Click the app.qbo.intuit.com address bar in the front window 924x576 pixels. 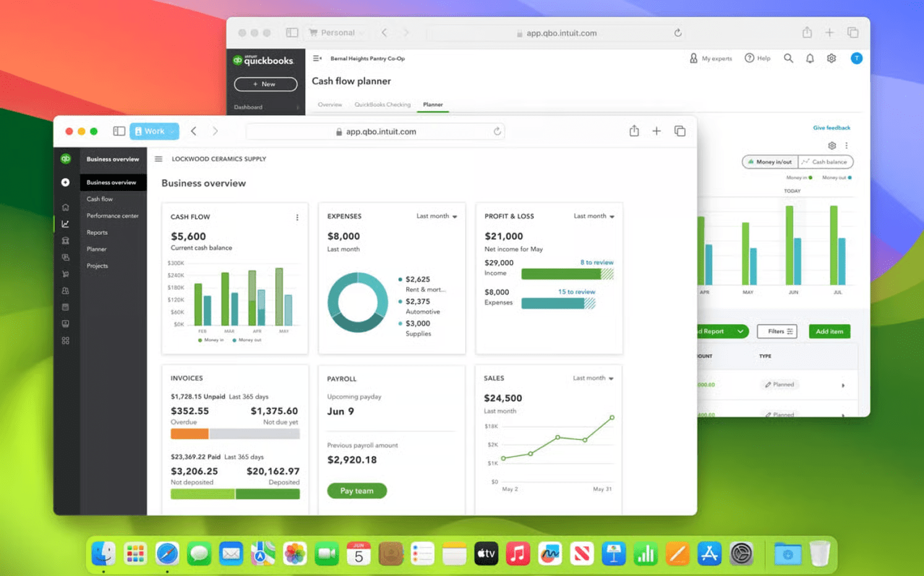[x=380, y=132]
